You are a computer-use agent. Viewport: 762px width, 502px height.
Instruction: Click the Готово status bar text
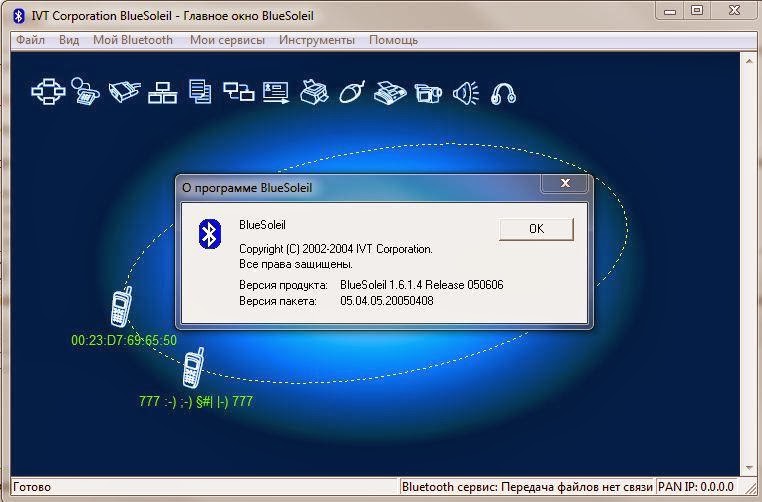click(32, 487)
